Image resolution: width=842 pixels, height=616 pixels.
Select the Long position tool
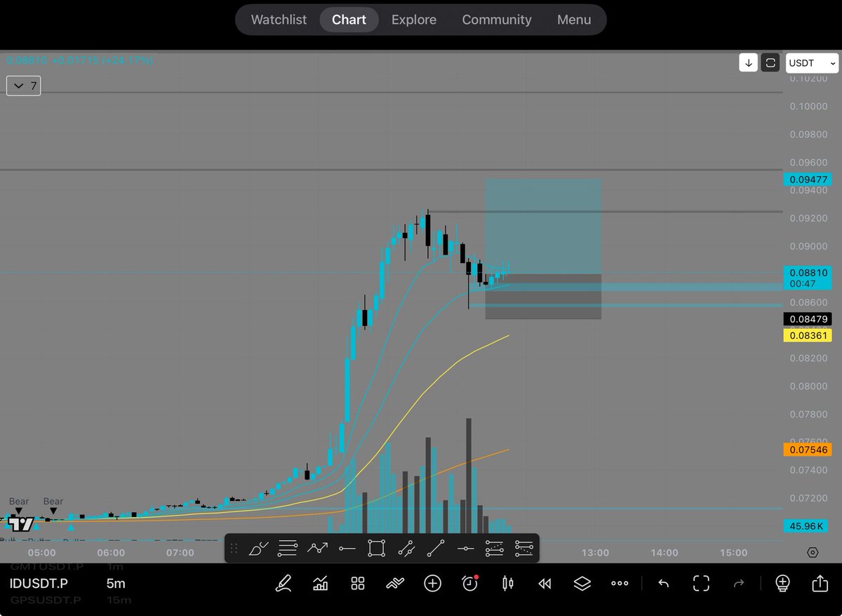[x=495, y=548]
